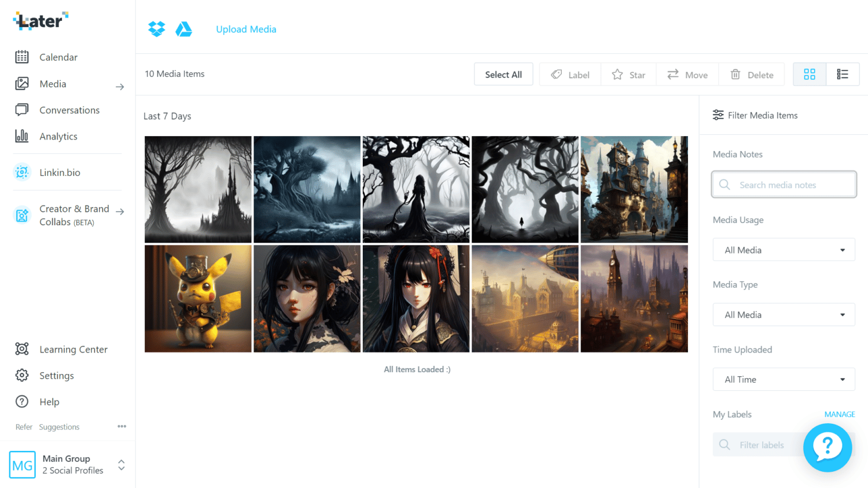Click the Learning Center icon
868x488 pixels.
click(x=22, y=349)
